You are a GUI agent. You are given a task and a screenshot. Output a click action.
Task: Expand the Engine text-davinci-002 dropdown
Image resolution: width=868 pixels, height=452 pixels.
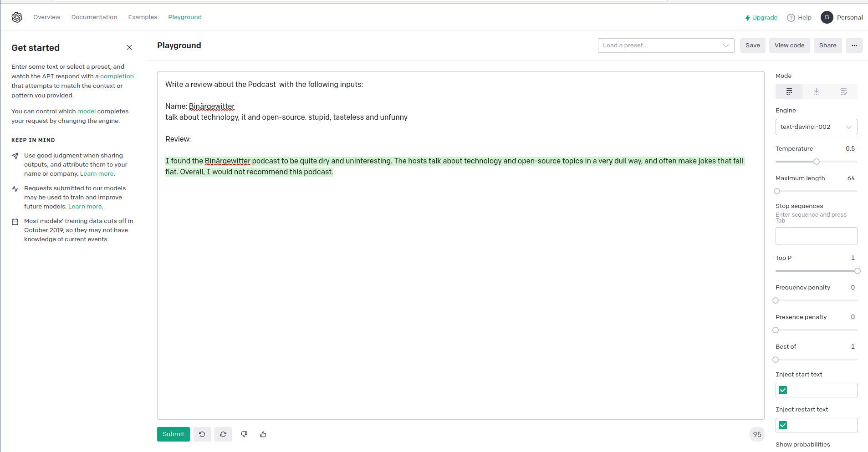pyautogui.click(x=816, y=127)
